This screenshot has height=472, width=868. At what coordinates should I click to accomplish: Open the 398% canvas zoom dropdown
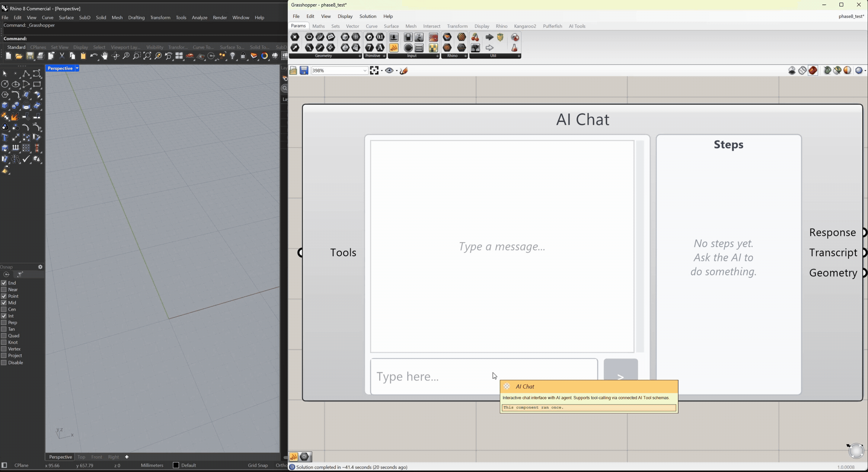(x=365, y=70)
